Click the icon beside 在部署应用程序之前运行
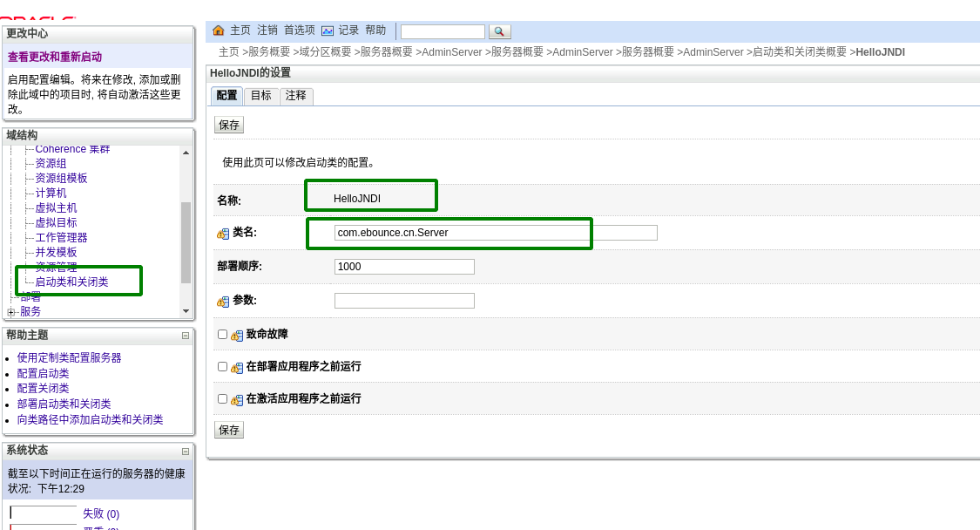The width and height of the screenshot is (980, 530). tap(237, 368)
